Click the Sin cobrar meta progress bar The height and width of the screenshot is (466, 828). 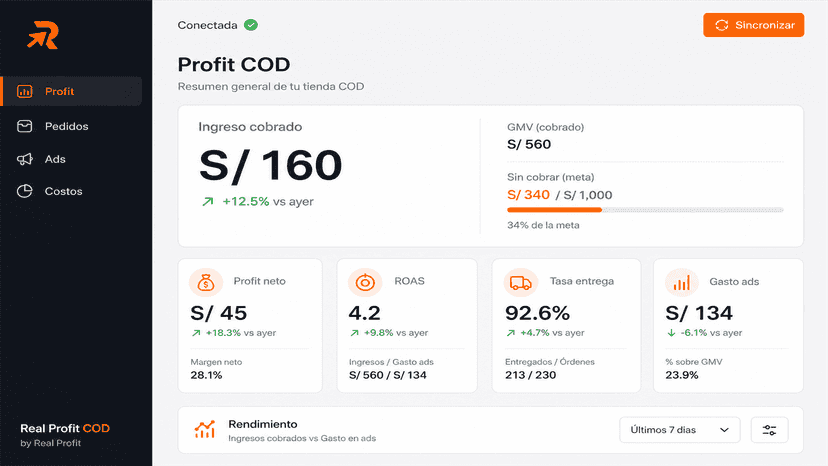point(645,210)
